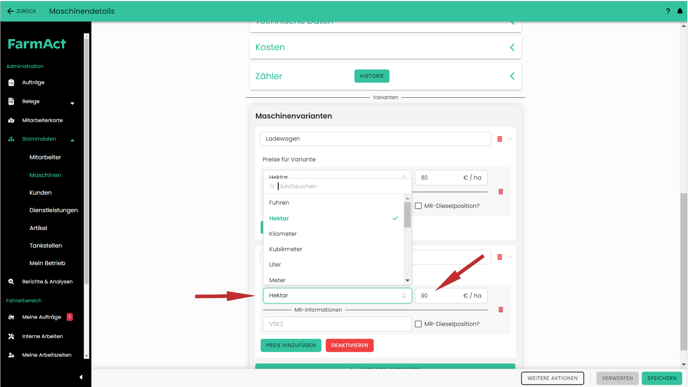Collapse the sidebar with the bottom arrow
Image resolution: width=688 pixels, height=387 pixels.
click(x=81, y=377)
